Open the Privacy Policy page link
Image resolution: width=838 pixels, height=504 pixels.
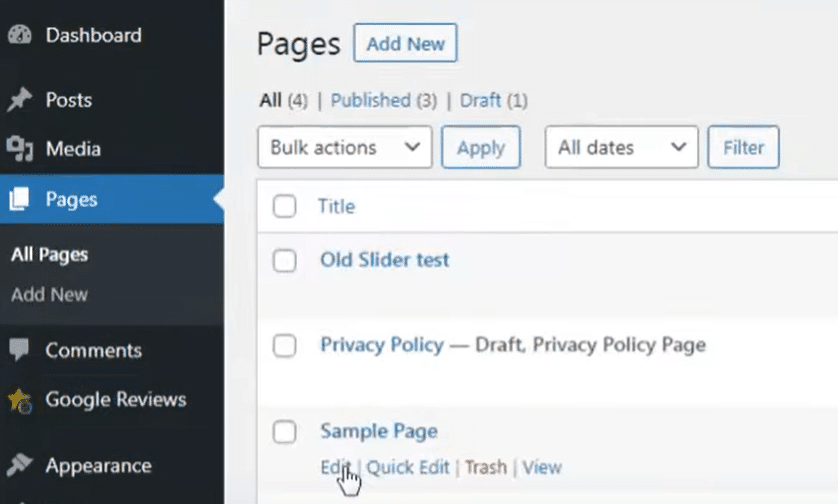382,345
